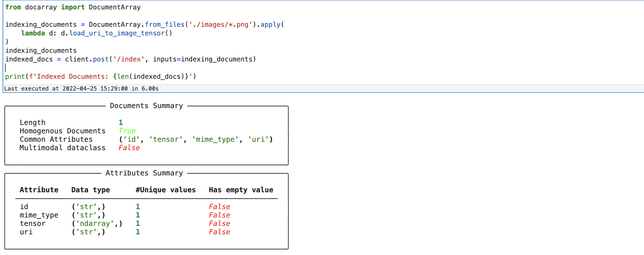Viewport: 644px width, 255px height.
Task: Click the load_uri_to_image_tensor call
Action: 117,33
